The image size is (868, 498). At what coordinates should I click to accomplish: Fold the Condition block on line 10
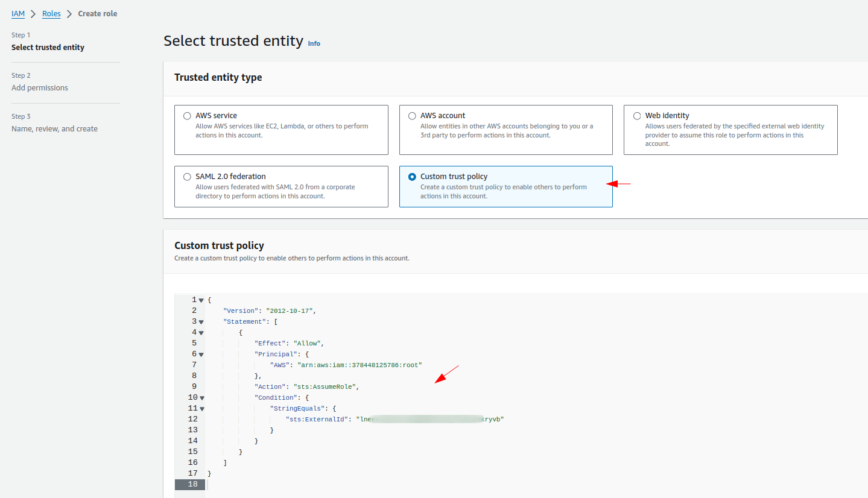tap(201, 398)
